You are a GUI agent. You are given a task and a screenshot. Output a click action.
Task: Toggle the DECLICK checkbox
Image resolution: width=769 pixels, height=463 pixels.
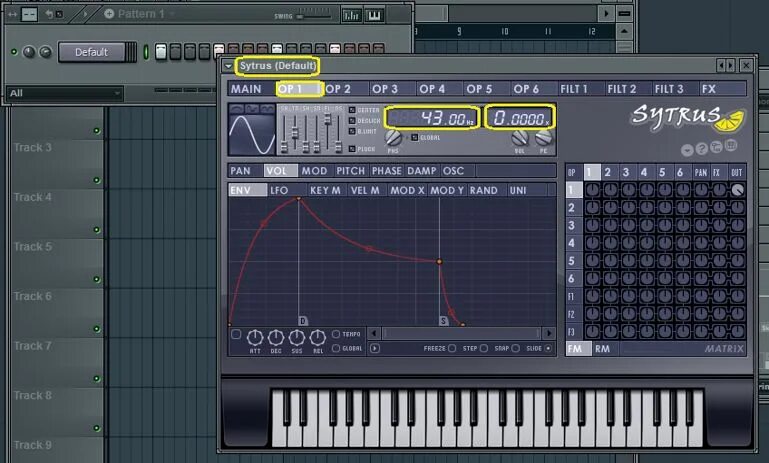(352, 121)
